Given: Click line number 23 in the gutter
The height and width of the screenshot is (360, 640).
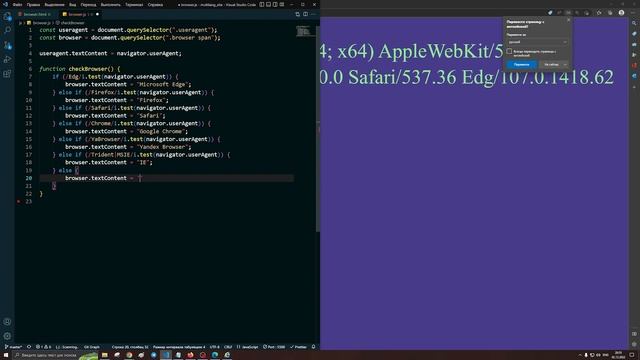Looking at the screenshot, I should pos(29,202).
